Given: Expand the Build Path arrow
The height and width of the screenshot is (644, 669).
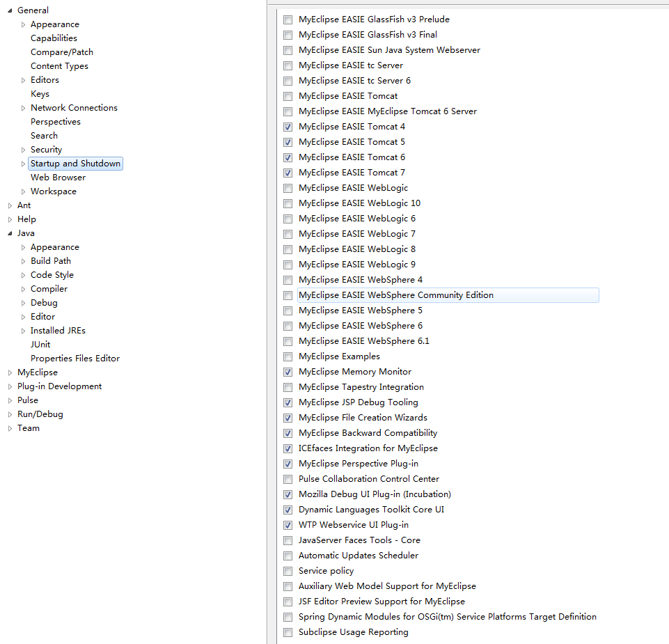Looking at the screenshot, I should coord(23,261).
